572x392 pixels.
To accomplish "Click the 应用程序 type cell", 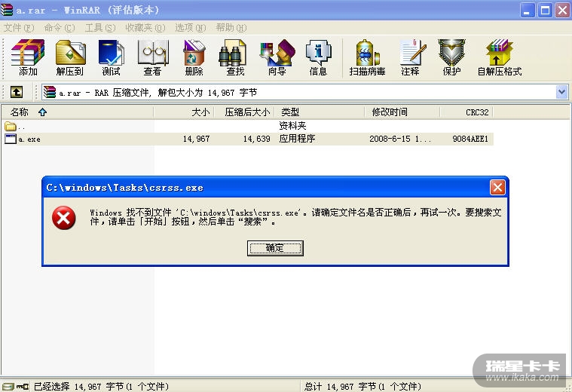I will (297, 139).
